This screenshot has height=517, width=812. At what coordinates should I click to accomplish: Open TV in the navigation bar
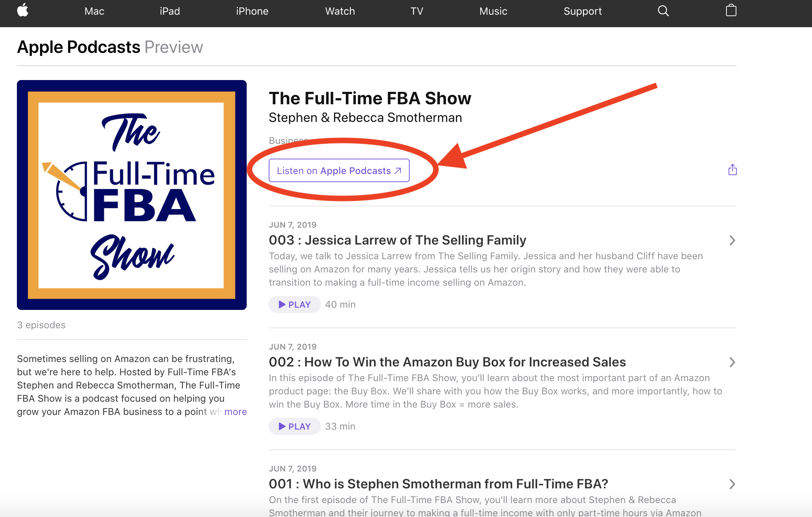pos(417,11)
